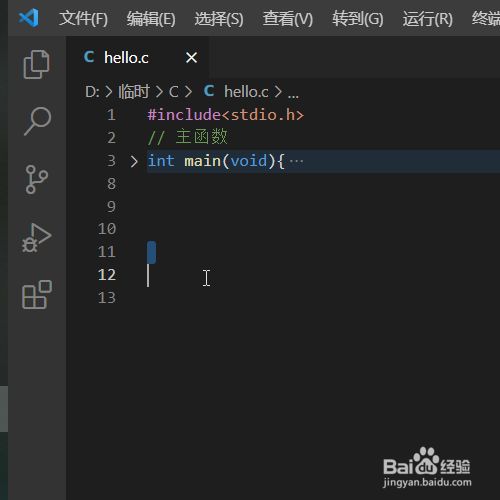The width and height of the screenshot is (500, 500).
Task: Open the Explorer view in the activity bar
Action: point(37,64)
